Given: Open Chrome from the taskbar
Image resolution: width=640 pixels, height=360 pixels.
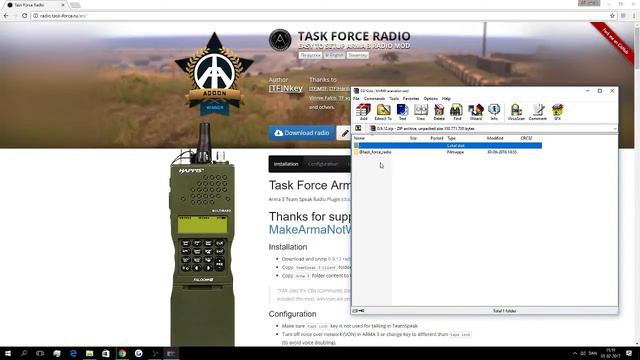Looking at the screenshot, I should click(122, 353).
